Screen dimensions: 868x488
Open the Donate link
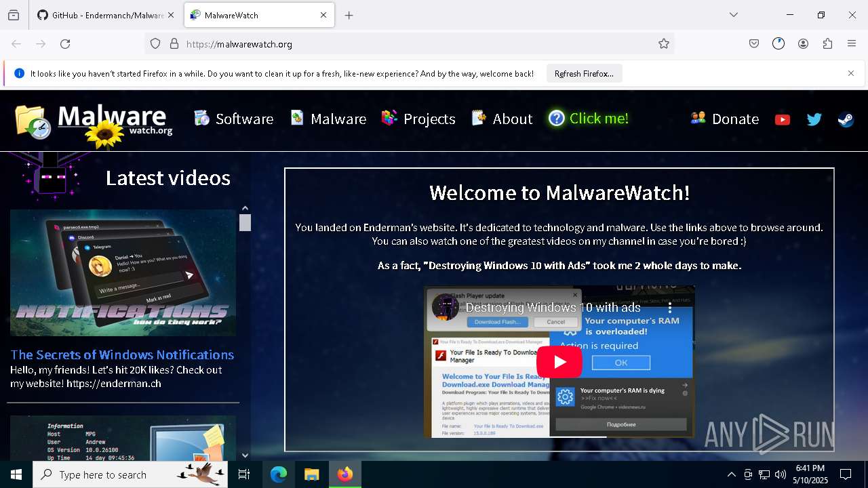(724, 119)
